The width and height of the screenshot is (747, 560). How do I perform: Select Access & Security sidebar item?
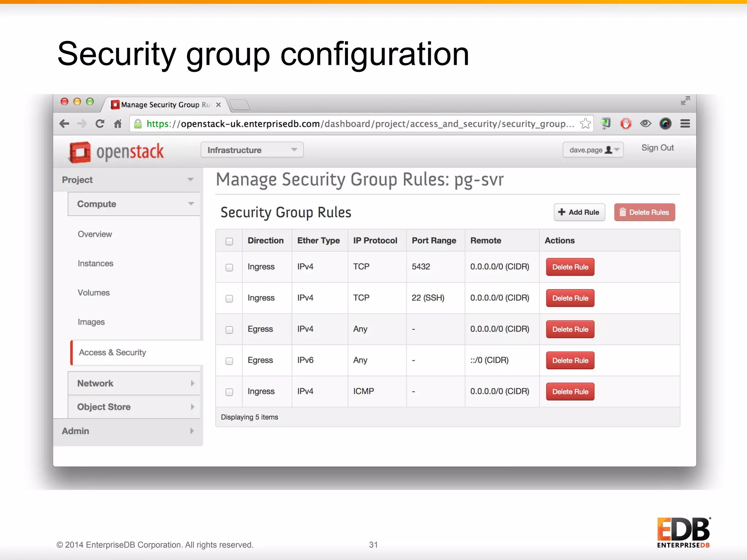pos(112,353)
